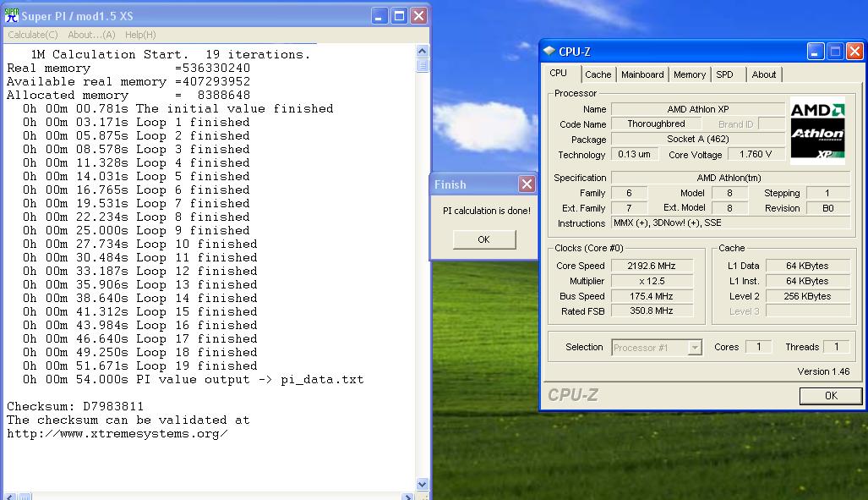
Task: Click the Level 2 value '256 KBytes'
Action: [x=808, y=296]
